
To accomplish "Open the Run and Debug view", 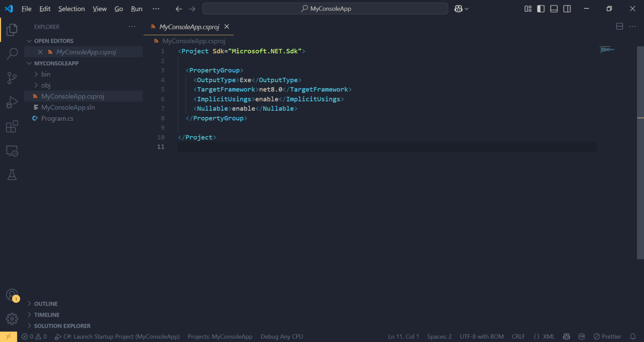I will [x=12, y=101].
